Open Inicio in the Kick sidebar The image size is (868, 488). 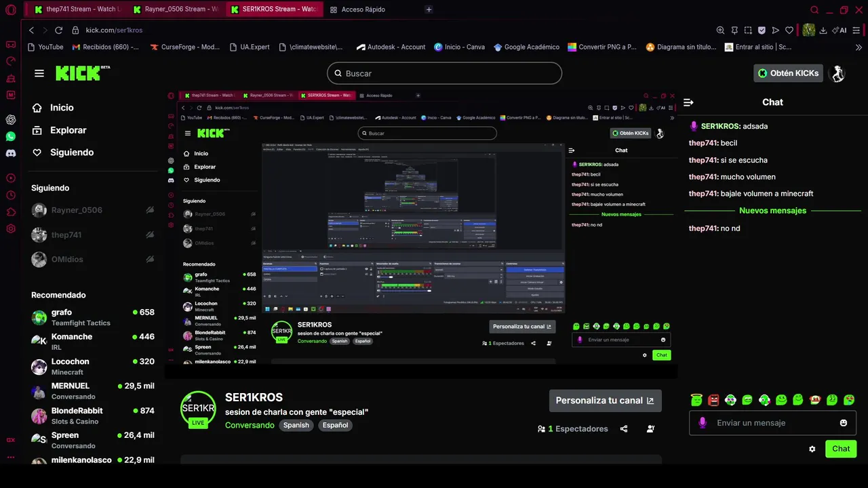pos(53,108)
